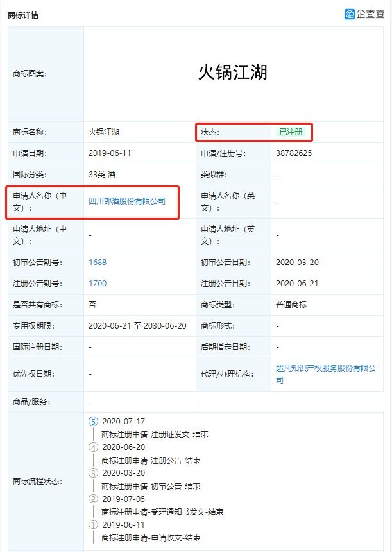The image size is (392, 552).
Task: Click the 商标详情 heading
Action: click(x=23, y=15)
